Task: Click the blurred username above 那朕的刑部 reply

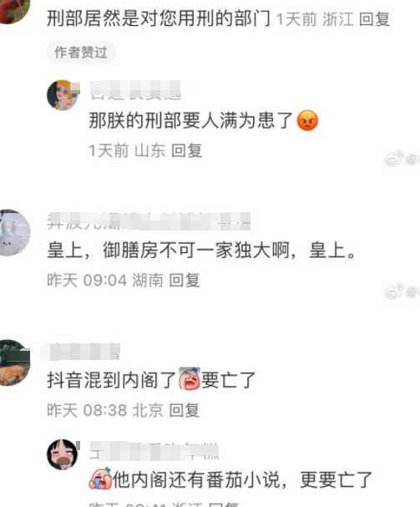Action: click(135, 90)
